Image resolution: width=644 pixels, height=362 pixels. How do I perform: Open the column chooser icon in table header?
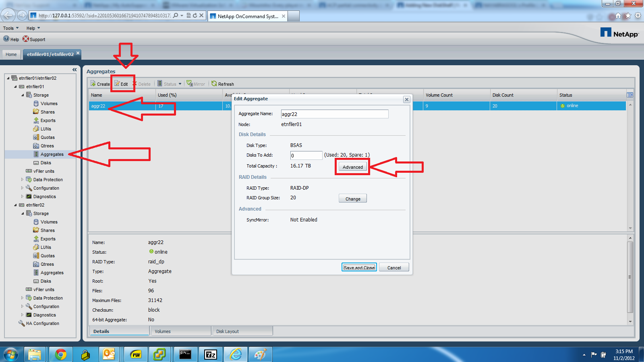[x=630, y=95]
